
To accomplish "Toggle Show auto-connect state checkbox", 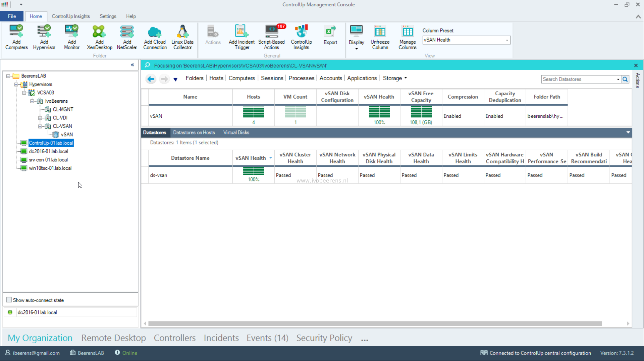I will (x=9, y=300).
